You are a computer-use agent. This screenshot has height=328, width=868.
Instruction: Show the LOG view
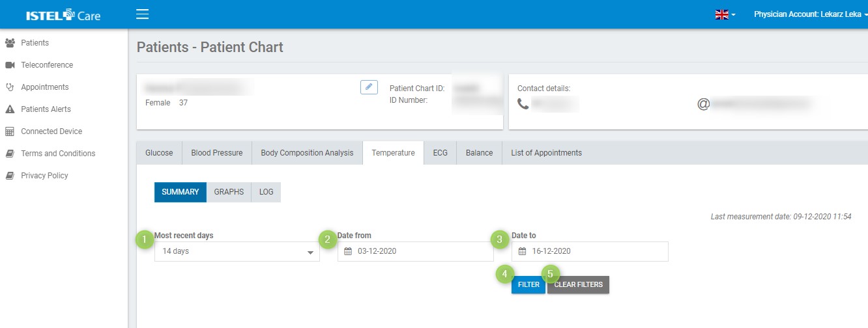266,192
